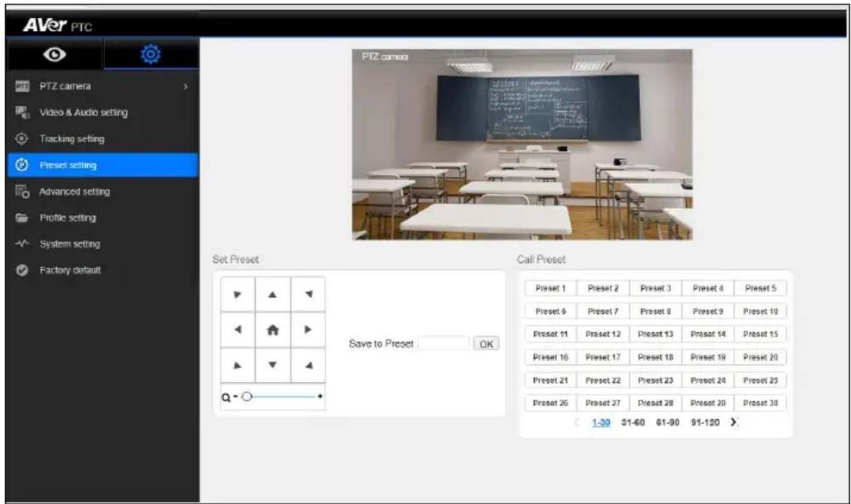Open System setting page
Screen dimensions: 851x504
coord(103,244)
